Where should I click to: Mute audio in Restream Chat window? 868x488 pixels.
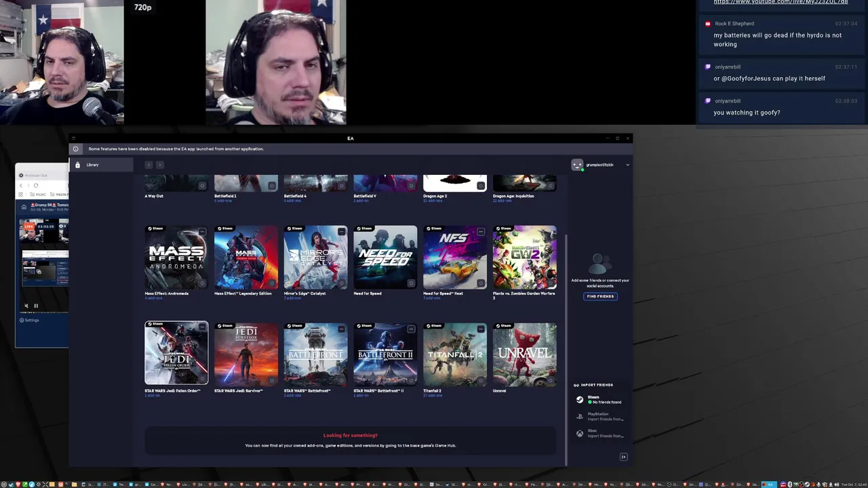tap(26, 306)
